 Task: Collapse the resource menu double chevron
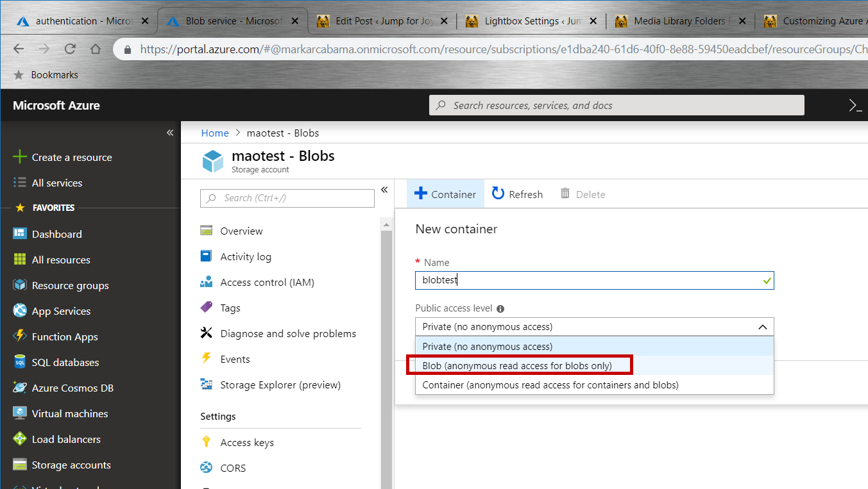click(x=384, y=190)
